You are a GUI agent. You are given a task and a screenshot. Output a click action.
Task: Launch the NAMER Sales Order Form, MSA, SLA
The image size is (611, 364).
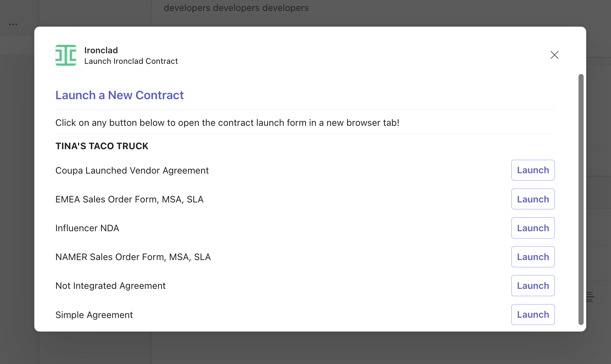coord(533,257)
